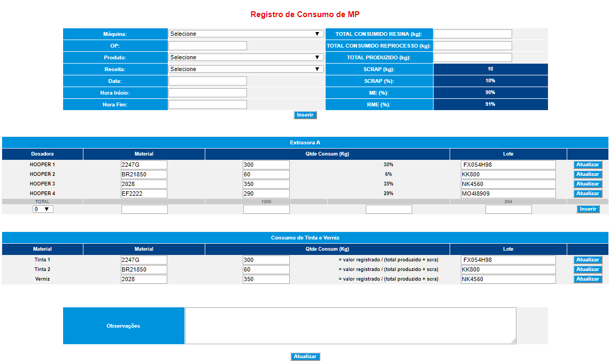Focus the Data input field
The width and height of the screenshot is (610, 364).
[207, 81]
